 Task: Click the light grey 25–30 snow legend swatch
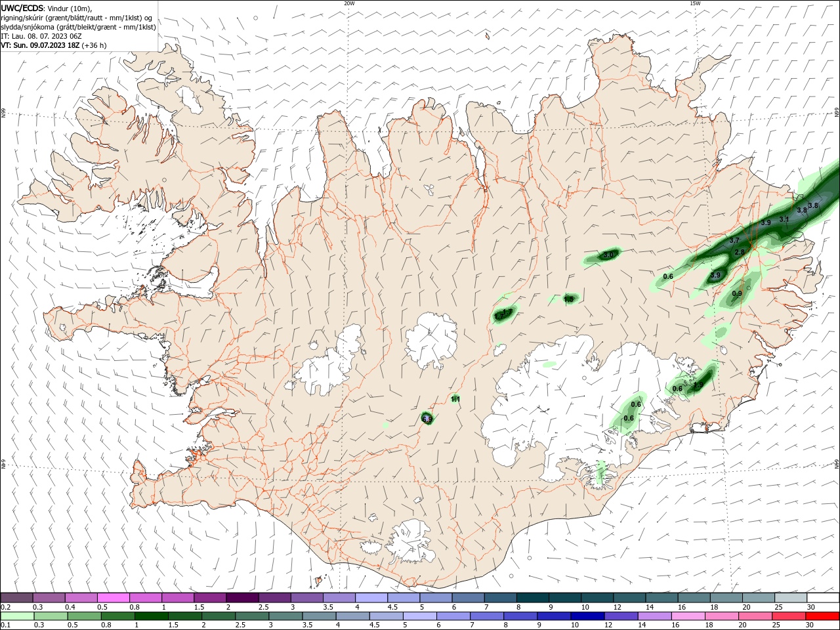pos(791,597)
